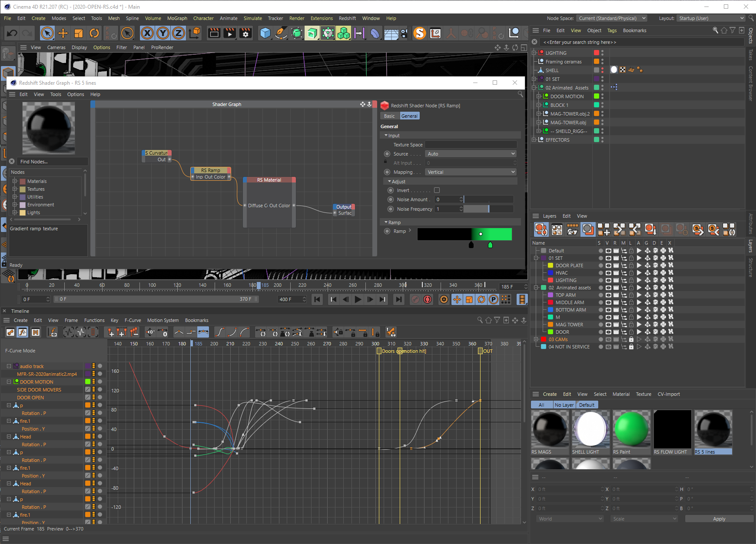Open the Node Space dropdown
Viewport: 756px width, 544px height.
(612, 18)
